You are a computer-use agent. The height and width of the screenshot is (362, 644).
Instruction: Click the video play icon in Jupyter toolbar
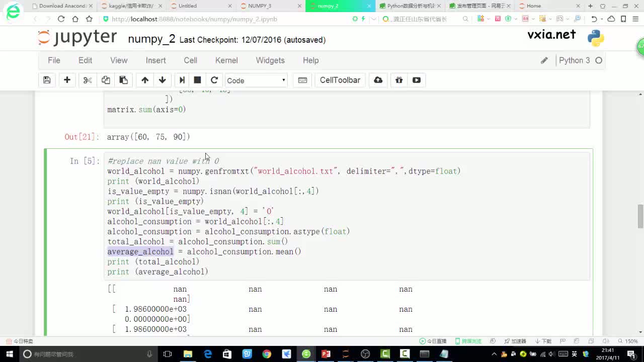(x=417, y=80)
